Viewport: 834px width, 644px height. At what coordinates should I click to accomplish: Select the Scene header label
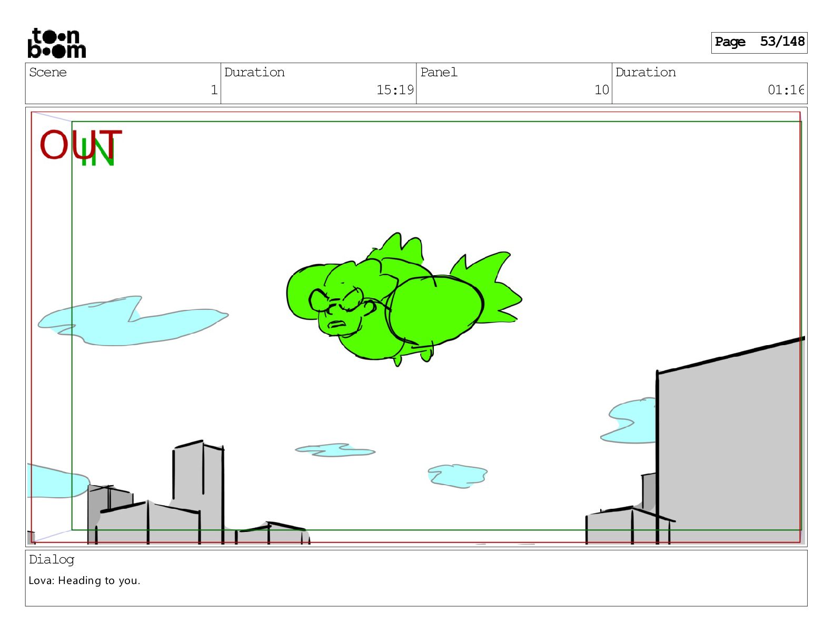pos(48,73)
